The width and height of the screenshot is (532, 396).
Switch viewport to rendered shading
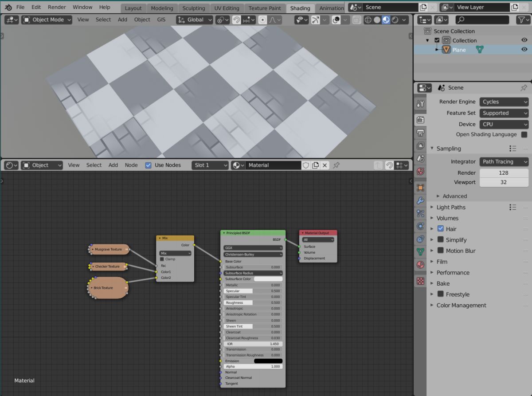tap(395, 20)
